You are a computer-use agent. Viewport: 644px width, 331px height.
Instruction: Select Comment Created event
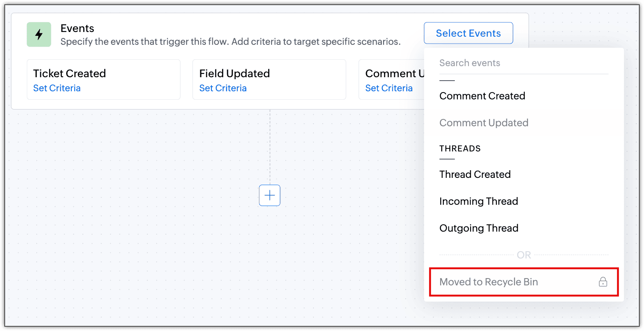pyautogui.click(x=482, y=96)
